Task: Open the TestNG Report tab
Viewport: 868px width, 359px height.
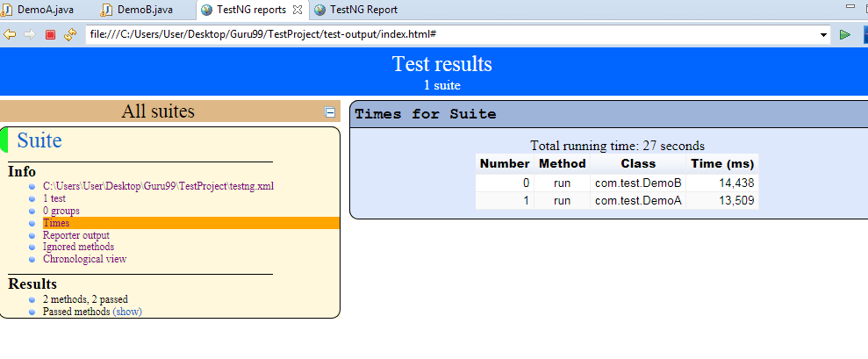Action: [362, 10]
